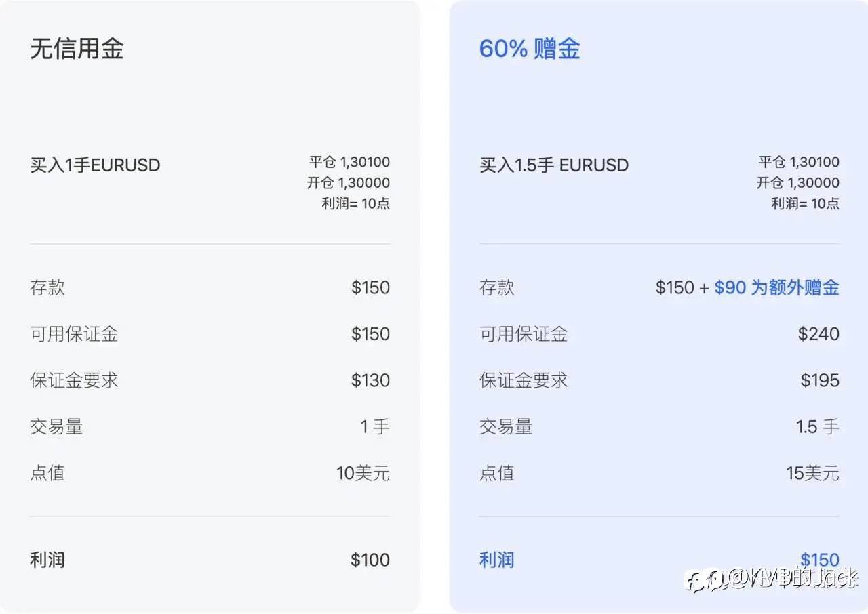Click the blue $150 利润 result

click(820, 560)
